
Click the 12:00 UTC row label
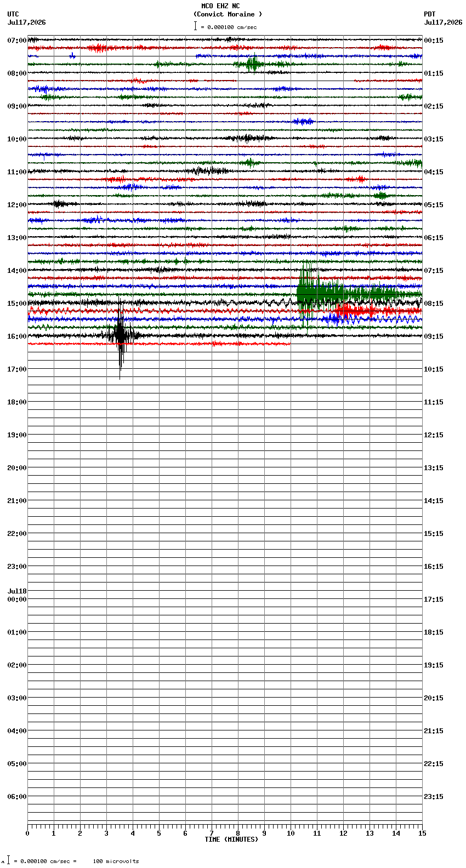(x=17, y=205)
